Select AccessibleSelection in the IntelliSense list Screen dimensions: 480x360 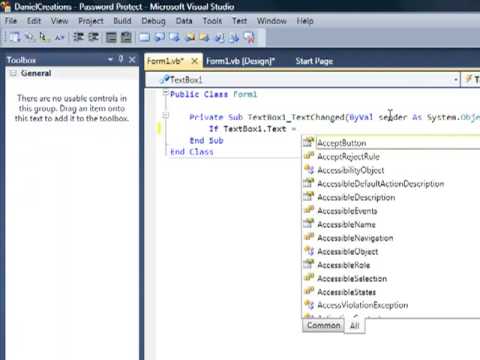click(391, 278)
